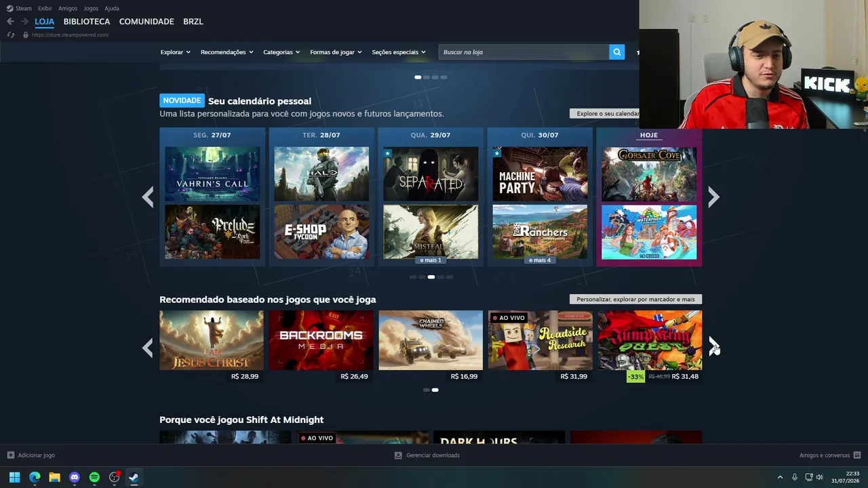Click the R$ 16,99 price of Chained Wheels
868x488 pixels.
click(x=464, y=377)
